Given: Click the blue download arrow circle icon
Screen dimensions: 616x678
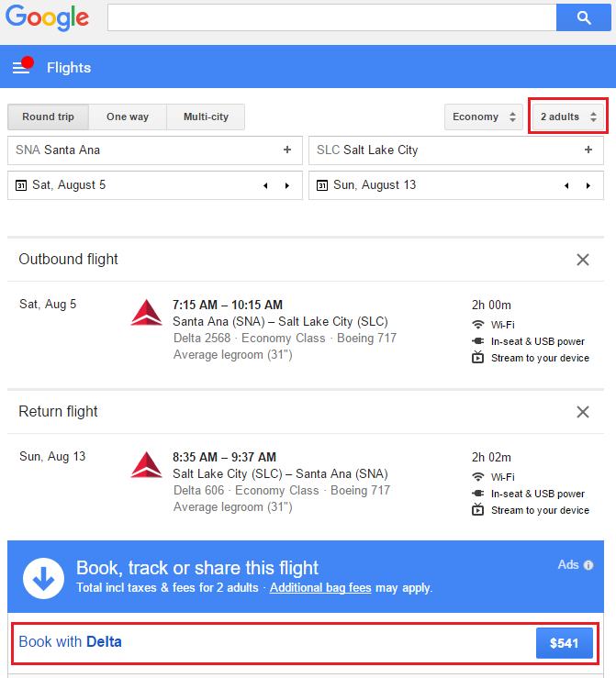Looking at the screenshot, I should click(43, 577).
